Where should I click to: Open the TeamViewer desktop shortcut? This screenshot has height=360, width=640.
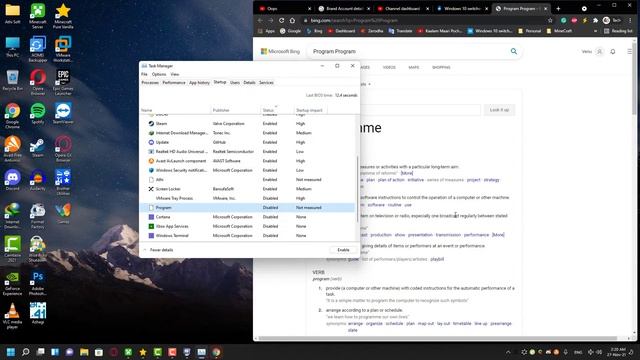(x=63, y=114)
